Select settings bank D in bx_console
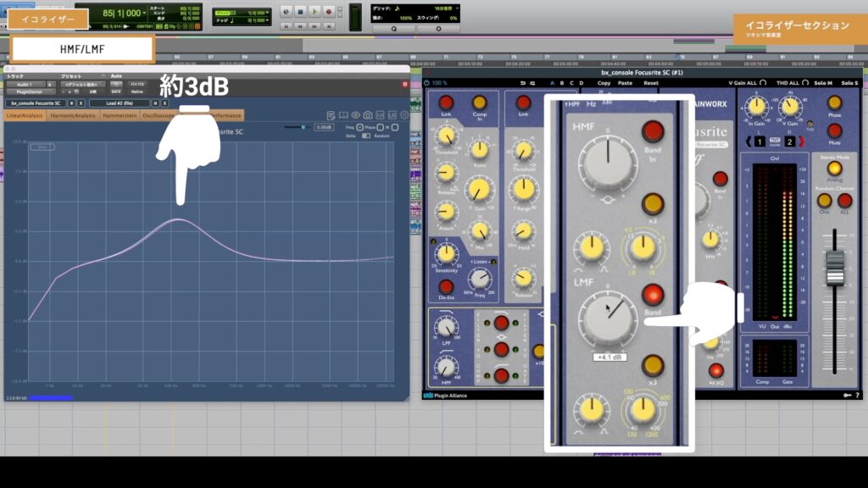 point(581,83)
